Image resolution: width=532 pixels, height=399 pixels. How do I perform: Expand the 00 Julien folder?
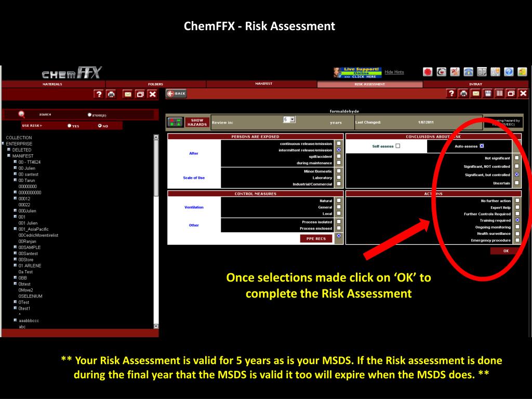[x=15, y=168]
